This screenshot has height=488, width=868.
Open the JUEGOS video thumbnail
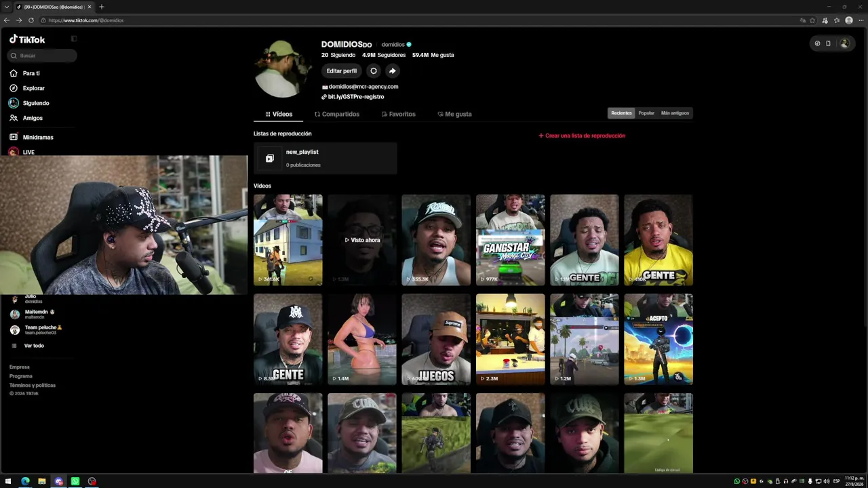[436, 339]
